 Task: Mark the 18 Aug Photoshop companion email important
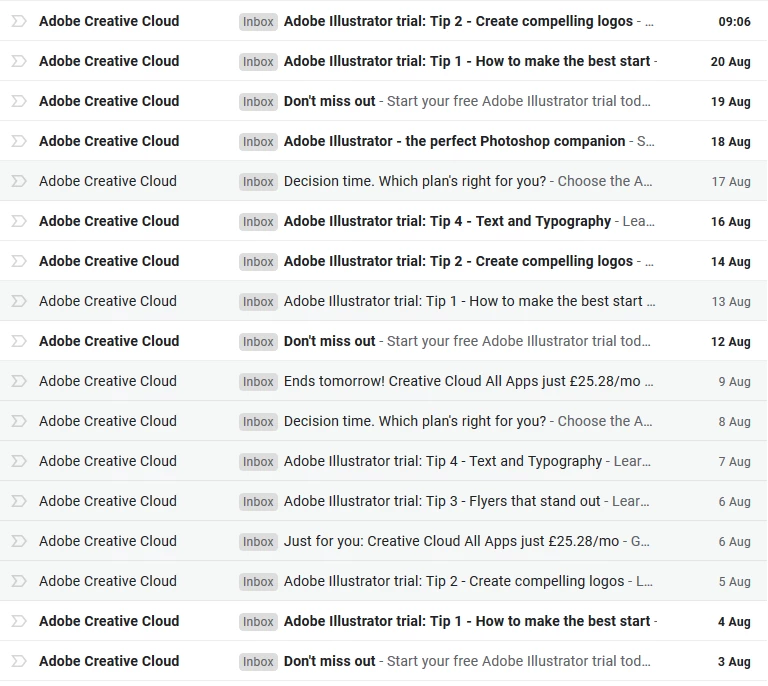tap(19, 141)
